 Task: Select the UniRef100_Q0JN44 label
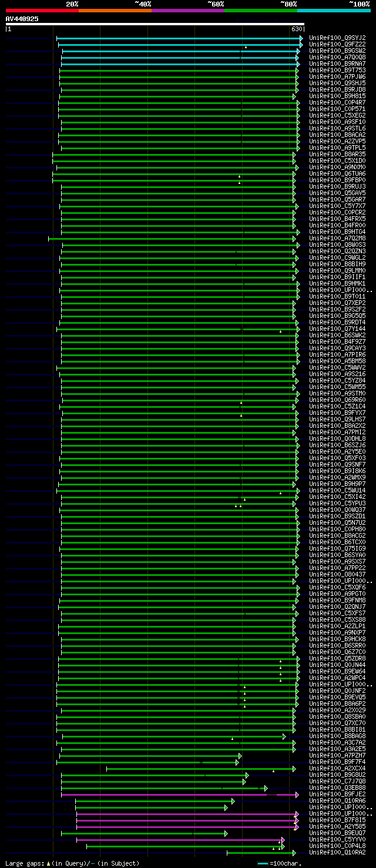coord(337,665)
